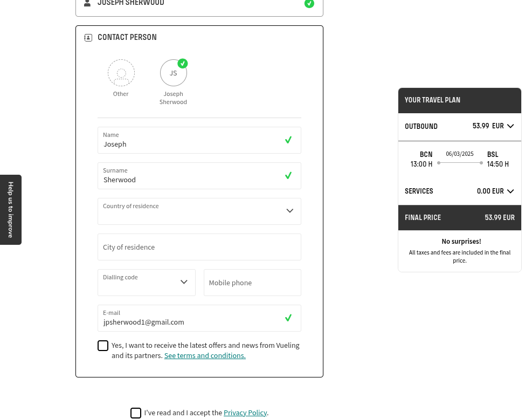Click the City of residence field
Image resolution: width=532 pixels, height=419 pixels.
click(199, 247)
